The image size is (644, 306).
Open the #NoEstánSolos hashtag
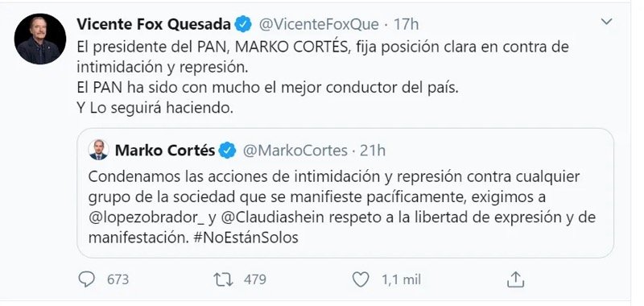246,238
